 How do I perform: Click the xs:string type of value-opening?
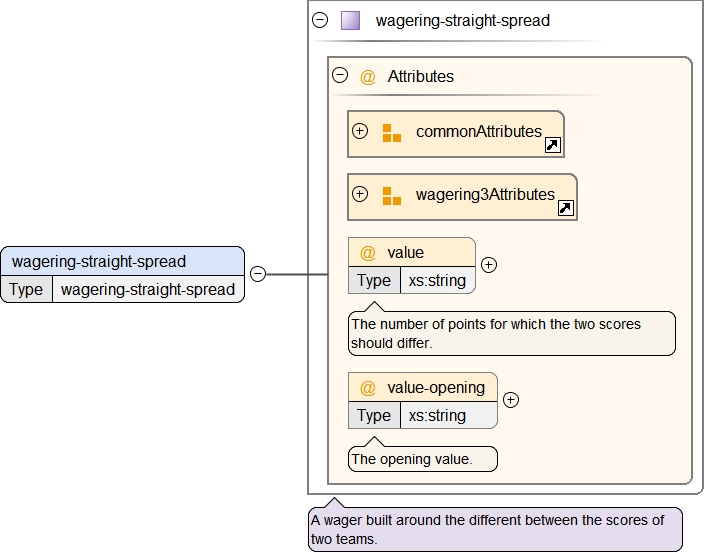pyautogui.click(x=437, y=416)
